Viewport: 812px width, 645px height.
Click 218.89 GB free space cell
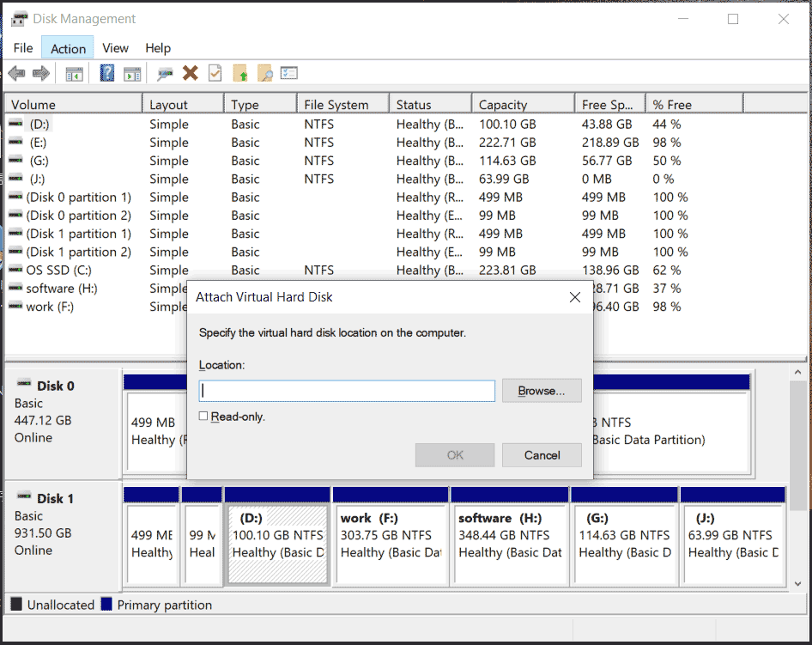[610, 143]
